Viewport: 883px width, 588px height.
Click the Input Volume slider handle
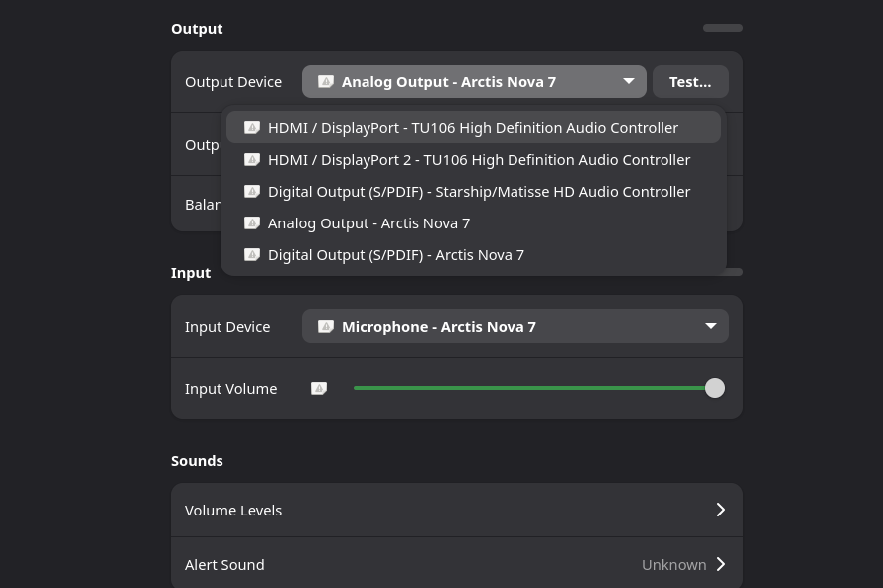pos(715,389)
